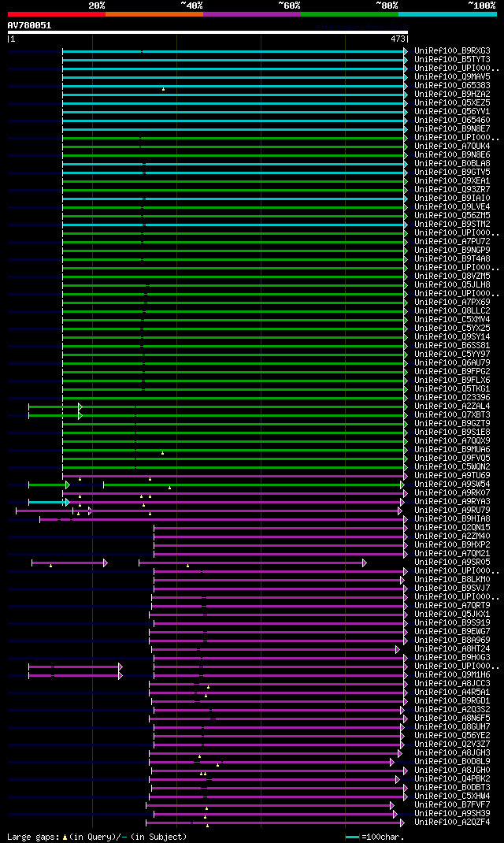504x843 pixels.
Task: Select the UniRef100_A7PU72 label
Action: click(452, 241)
